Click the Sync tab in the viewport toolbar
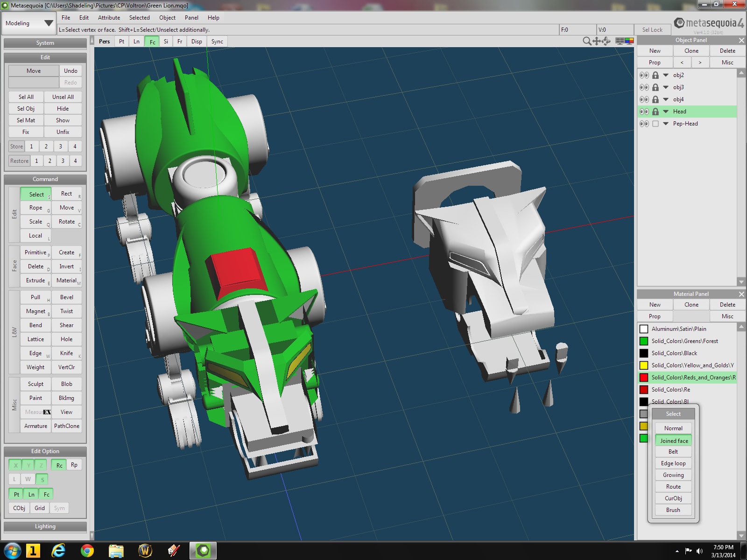Viewport: 747px width, 560px height. tap(217, 42)
